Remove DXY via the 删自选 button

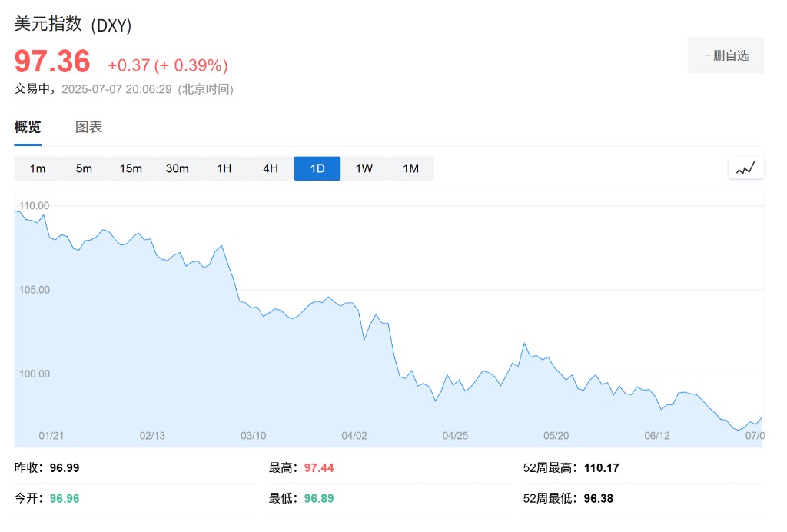point(726,55)
